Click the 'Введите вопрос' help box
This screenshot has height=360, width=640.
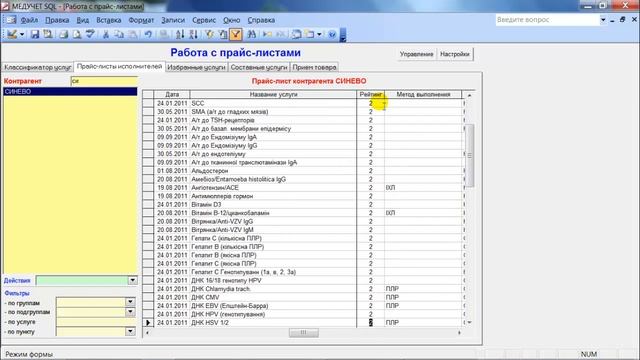click(x=547, y=20)
